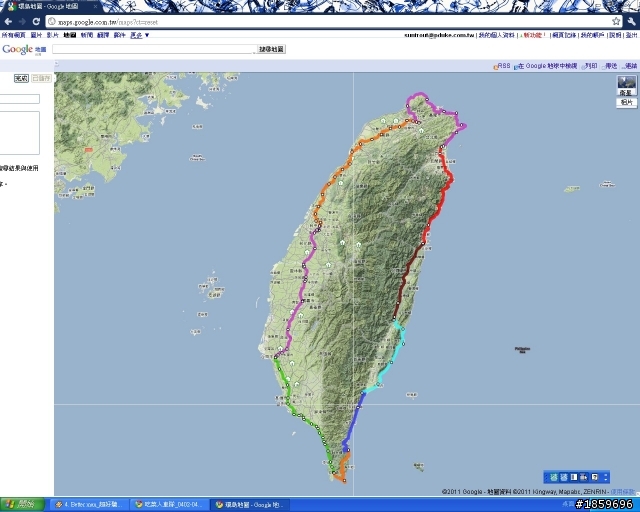Viewport: 640px width, 512px height.
Task: Switch to the '4. Better...' taskbar window
Action: (x=89, y=505)
